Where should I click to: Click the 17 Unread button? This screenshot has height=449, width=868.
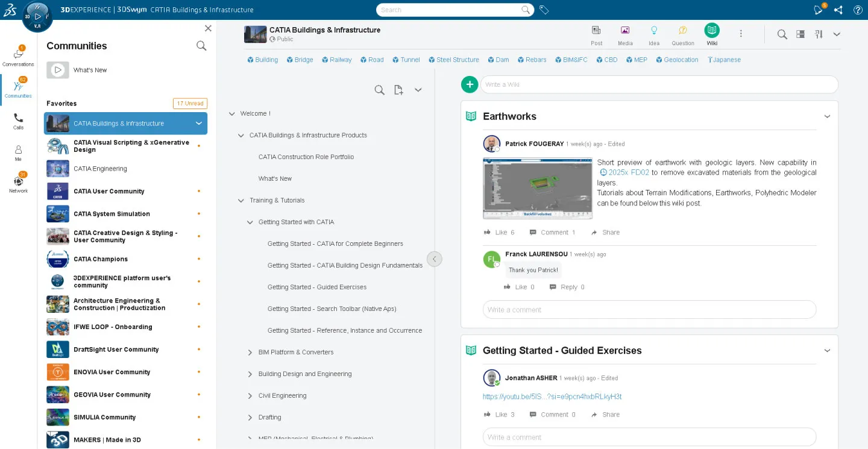click(x=190, y=104)
